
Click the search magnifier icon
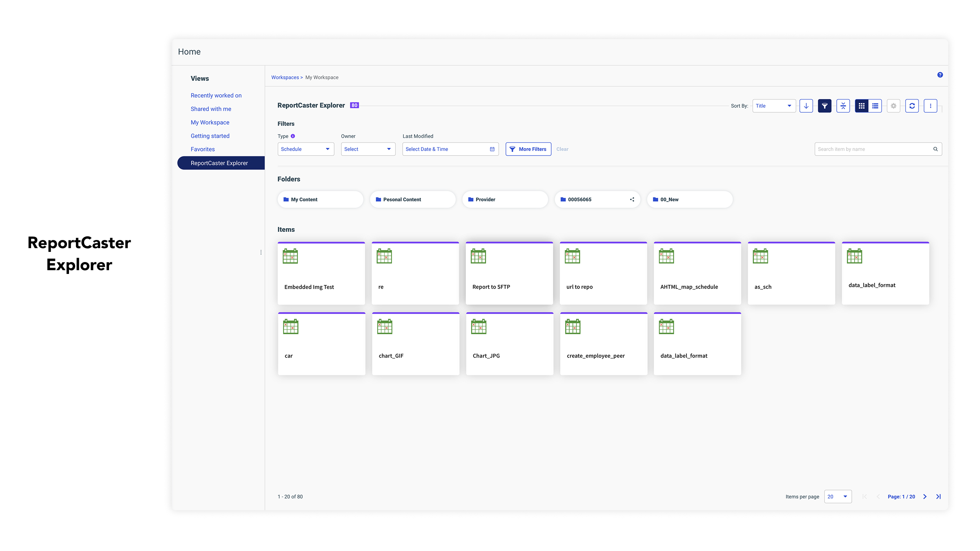coord(935,149)
